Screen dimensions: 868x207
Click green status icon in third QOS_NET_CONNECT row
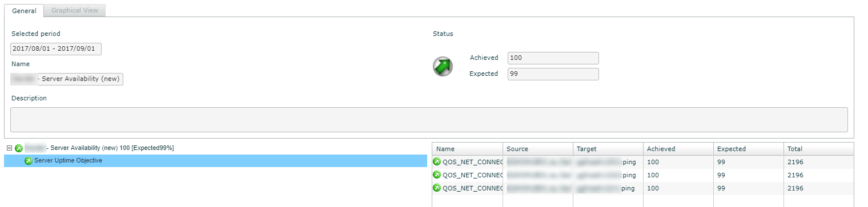click(x=437, y=188)
